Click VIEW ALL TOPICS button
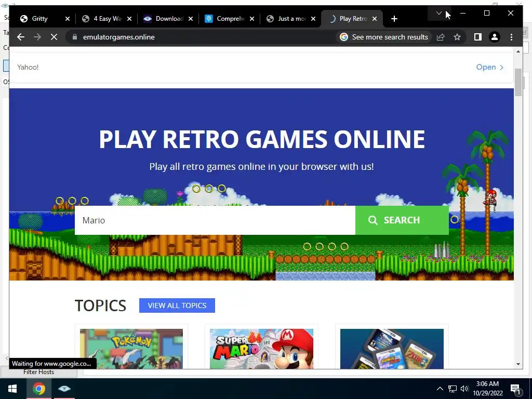The width and height of the screenshot is (532, 399). click(x=177, y=305)
